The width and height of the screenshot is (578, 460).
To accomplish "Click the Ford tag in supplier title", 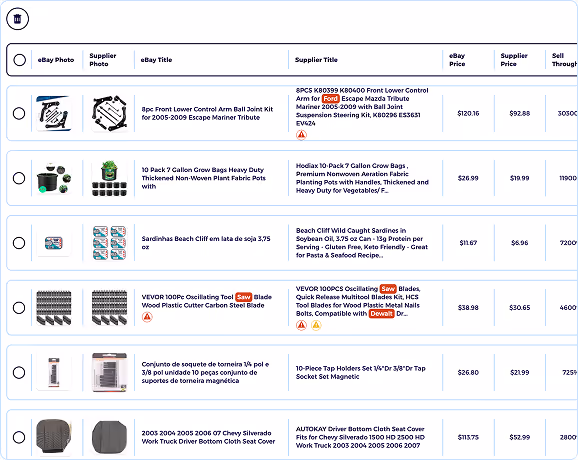I will coord(330,98).
